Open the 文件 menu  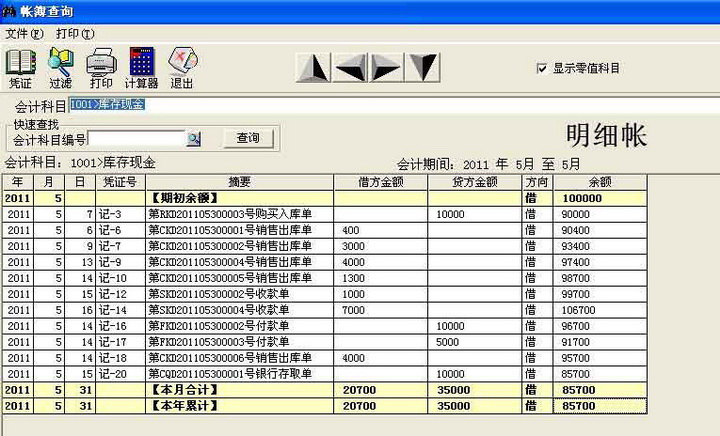[x=24, y=33]
